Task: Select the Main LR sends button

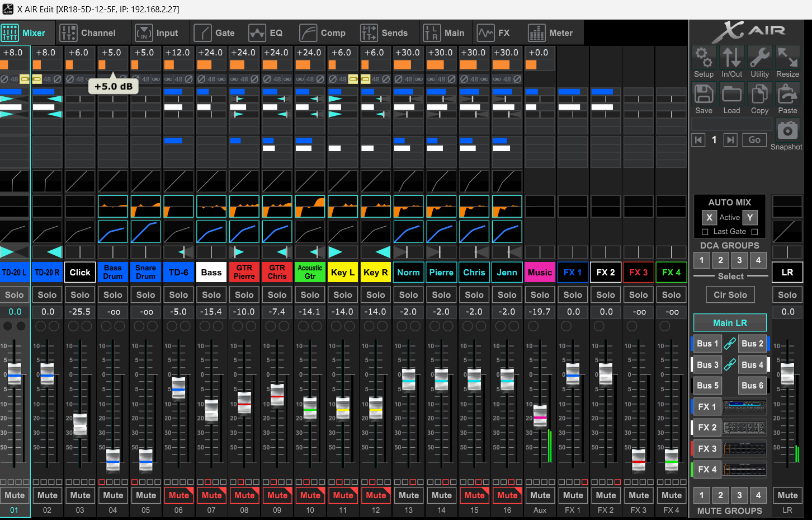Action: point(730,323)
